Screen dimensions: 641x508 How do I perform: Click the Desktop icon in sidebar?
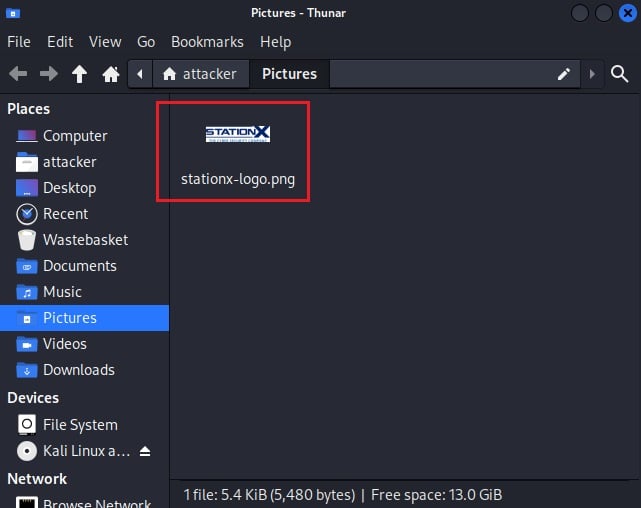point(27,188)
